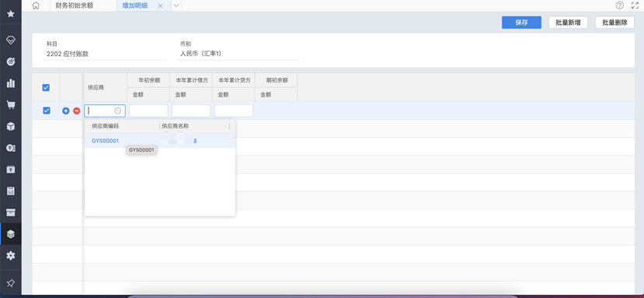Switch to the 财务初始余额 tab
644x298 pixels.
coord(75,5)
